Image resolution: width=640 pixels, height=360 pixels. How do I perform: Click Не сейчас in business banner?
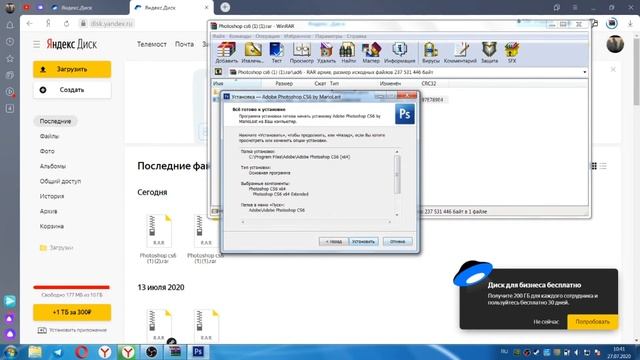point(546,322)
